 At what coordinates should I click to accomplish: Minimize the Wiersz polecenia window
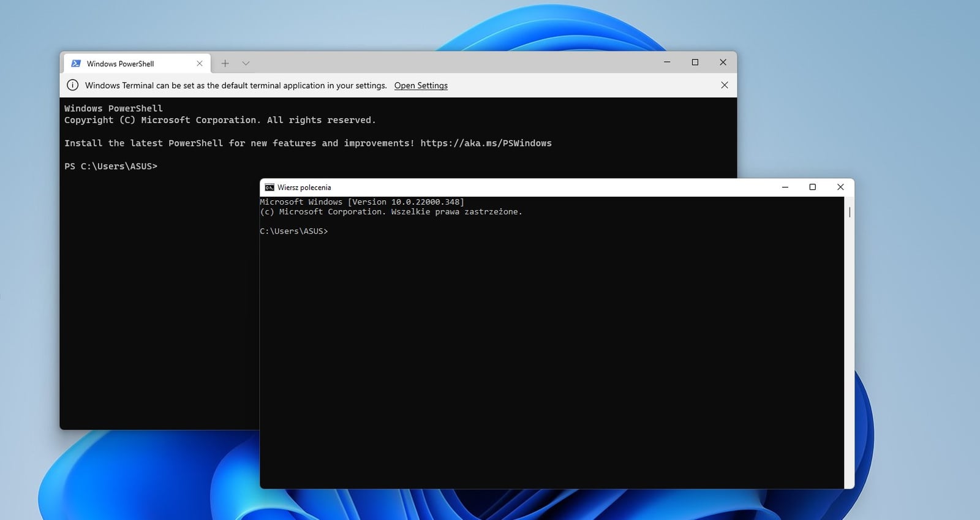point(785,187)
